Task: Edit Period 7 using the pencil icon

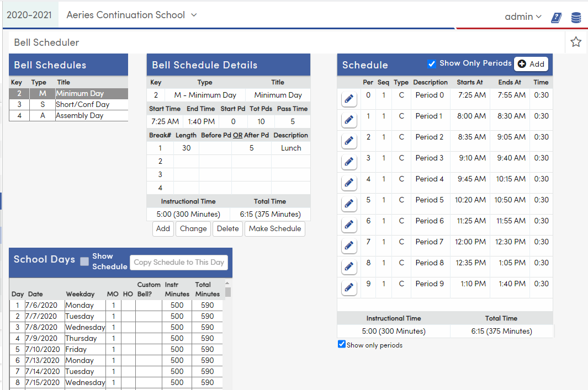Action: [348, 245]
